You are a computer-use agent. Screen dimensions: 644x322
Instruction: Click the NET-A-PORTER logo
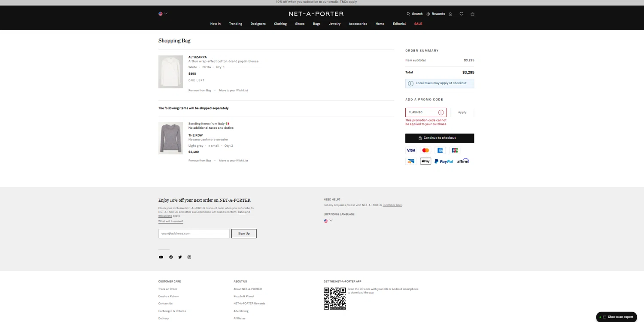316,14
